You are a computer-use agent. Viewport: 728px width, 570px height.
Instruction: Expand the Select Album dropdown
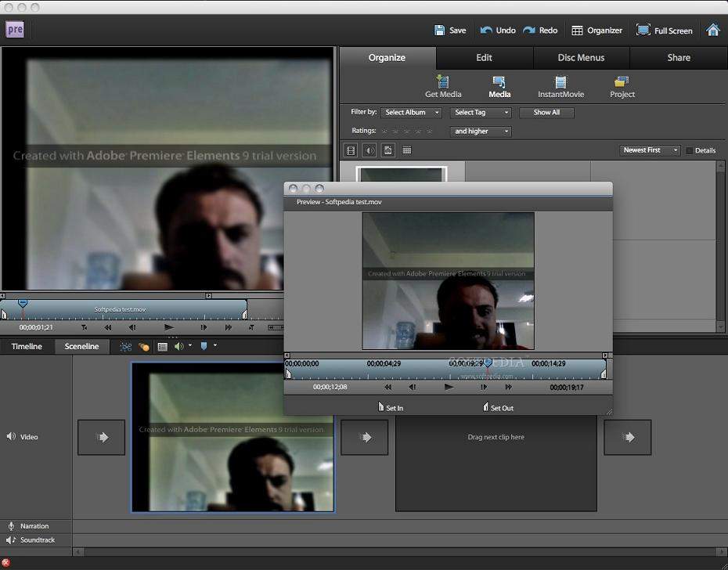point(412,113)
